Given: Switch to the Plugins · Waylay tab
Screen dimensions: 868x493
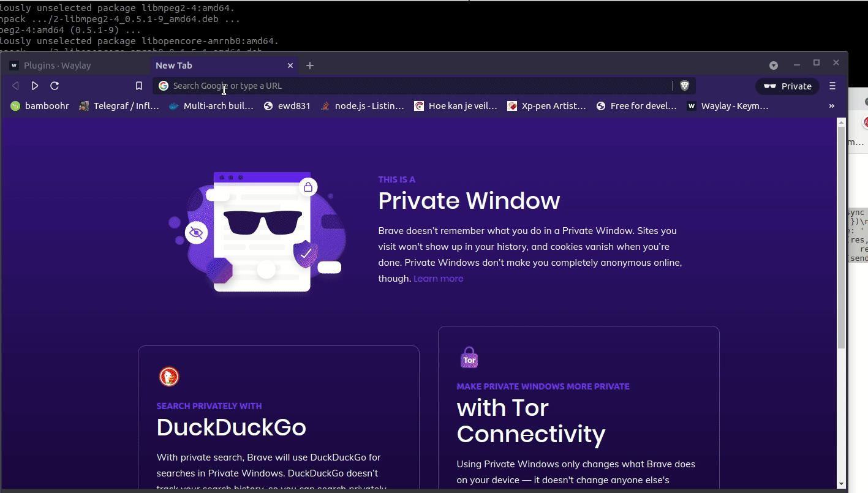Looking at the screenshot, I should coord(75,66).
